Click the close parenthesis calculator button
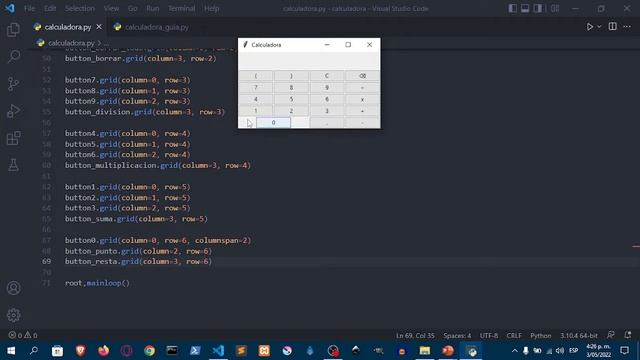 [x=291, y=76]
